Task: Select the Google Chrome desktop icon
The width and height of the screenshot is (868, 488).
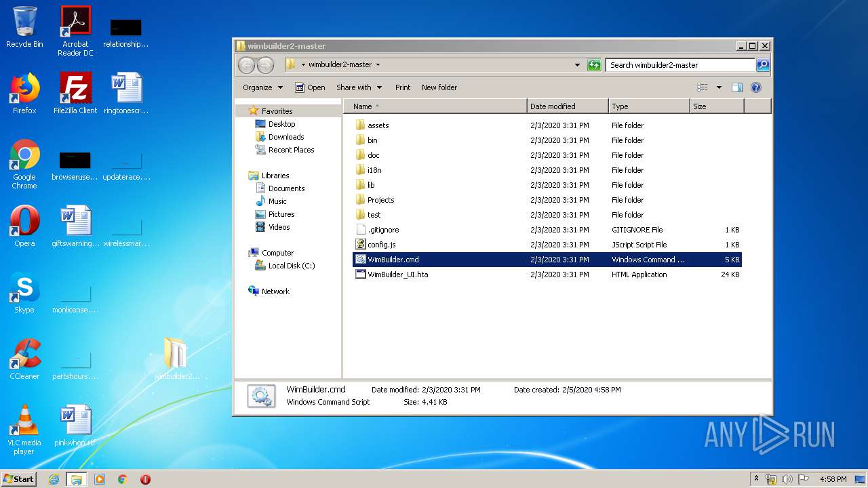Action: (x=24, y=163)
